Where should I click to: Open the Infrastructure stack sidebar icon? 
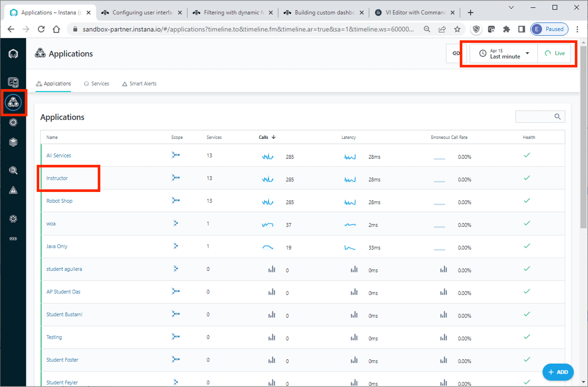(x=13, y=142)
